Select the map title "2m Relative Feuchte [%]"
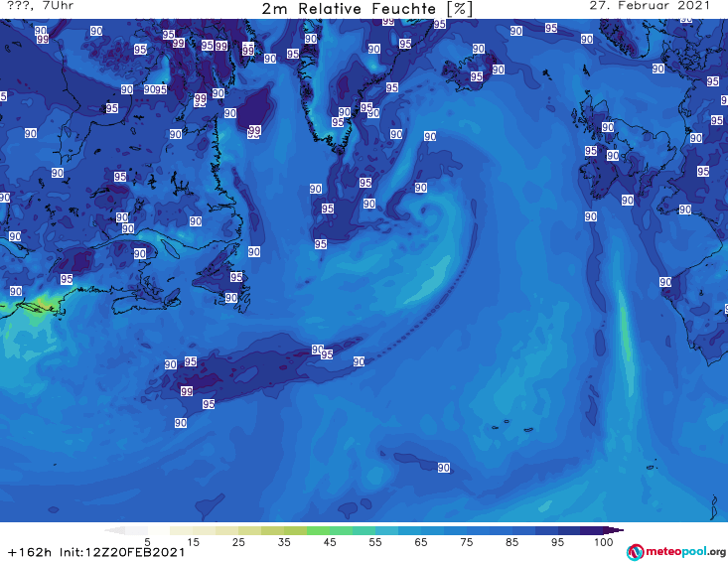Image resolution: width=728 pixels, height=562 pixels. [x=366, y=8]
